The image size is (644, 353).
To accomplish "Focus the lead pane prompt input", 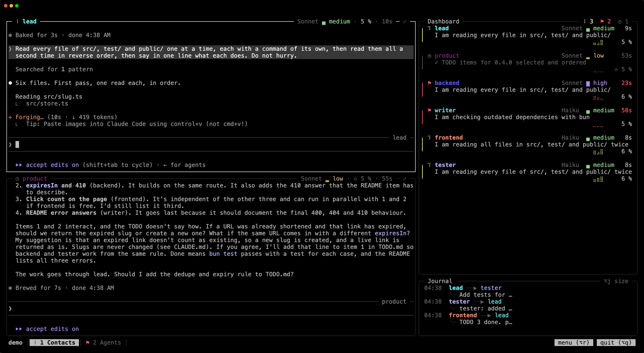I will (x=211, y=144).
